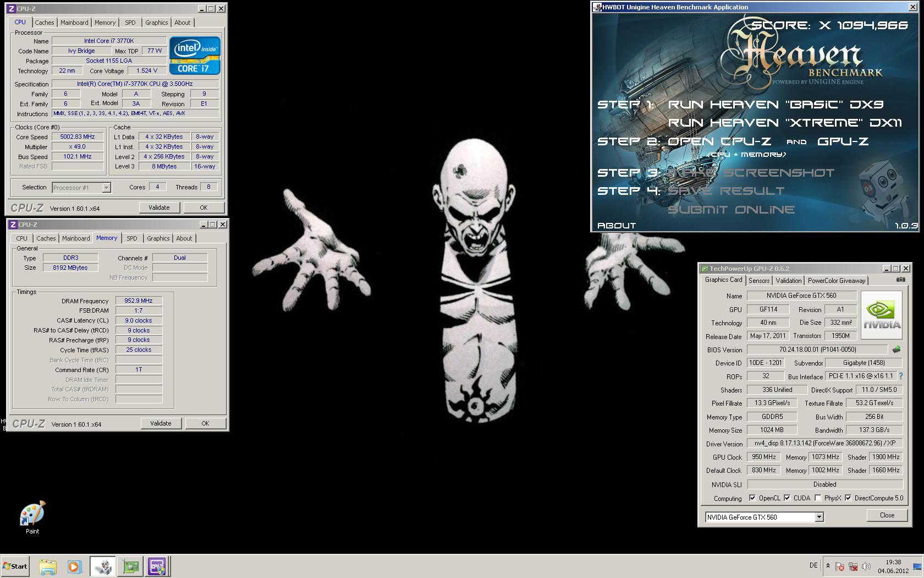Switch to the Heaven benchmark taskbar icon
Viewport: 924px width, 578px height.
[103, 566]
